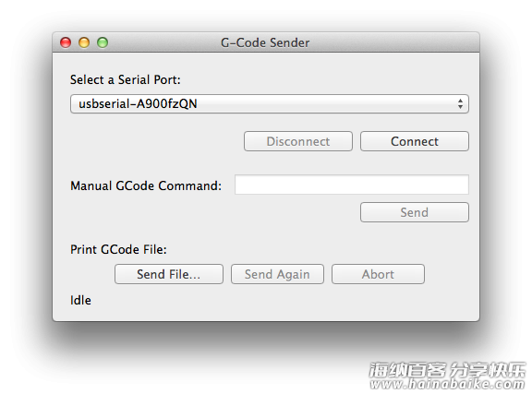Connect to the selected serial port

[415, 141]
